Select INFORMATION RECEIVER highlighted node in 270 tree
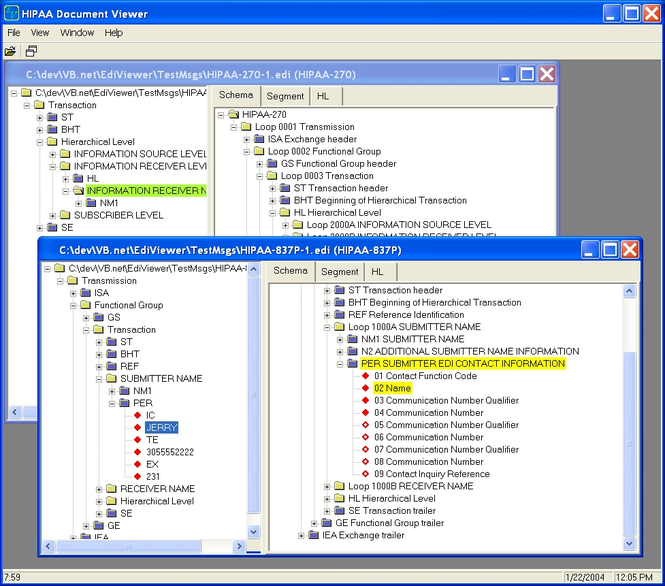Viewport: 665px width, 586px height. [x=146, y=191]
